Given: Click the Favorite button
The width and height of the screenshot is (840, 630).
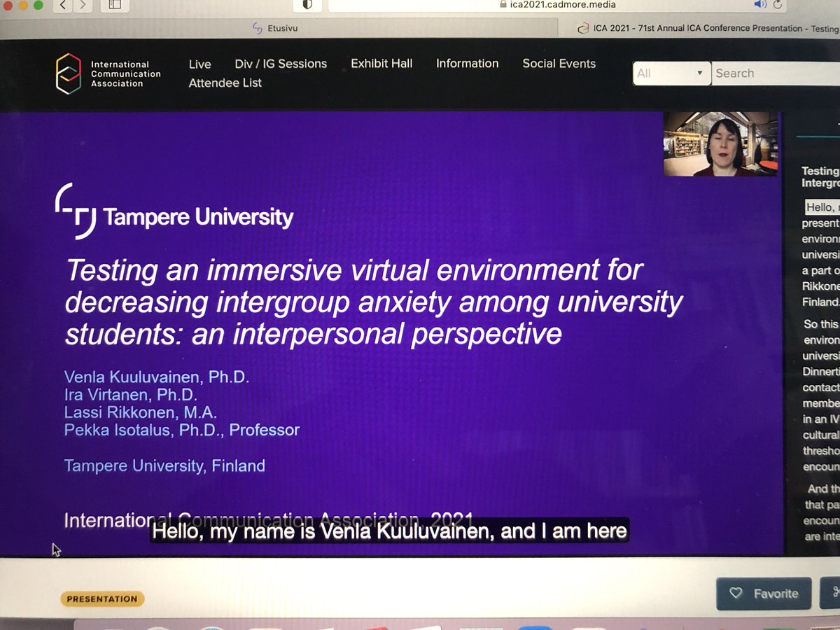Looking at the screenshot, I should click(x=764, y=594).
